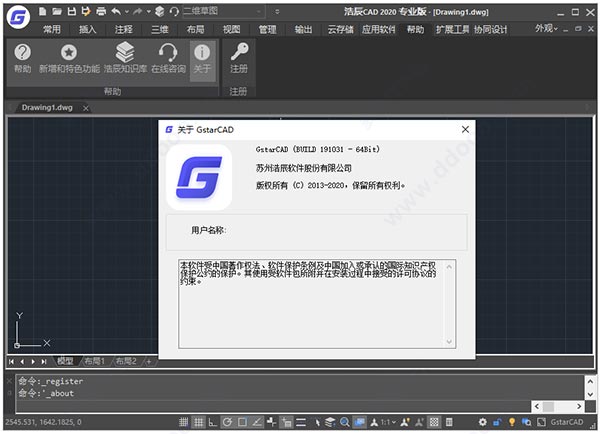The image size is (600, 434).
Task: Click the clean screen icon in status bar
Action: [541, 422]
